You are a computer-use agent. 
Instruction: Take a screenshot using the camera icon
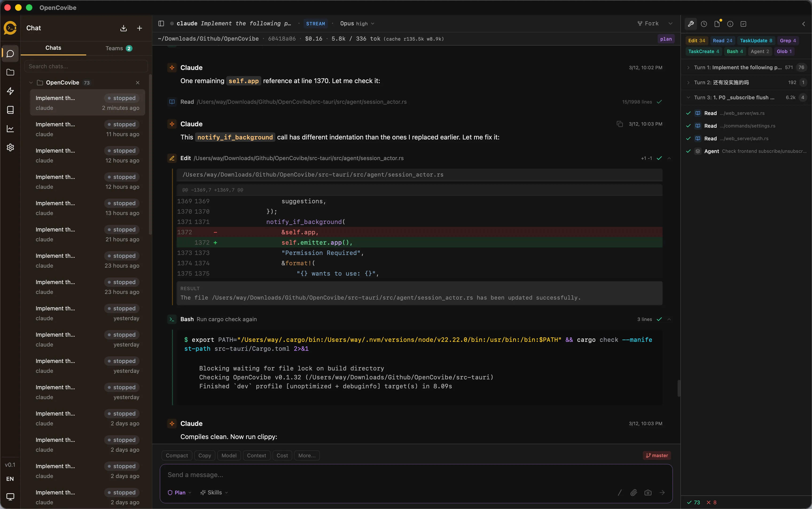[x=648, y=492]
